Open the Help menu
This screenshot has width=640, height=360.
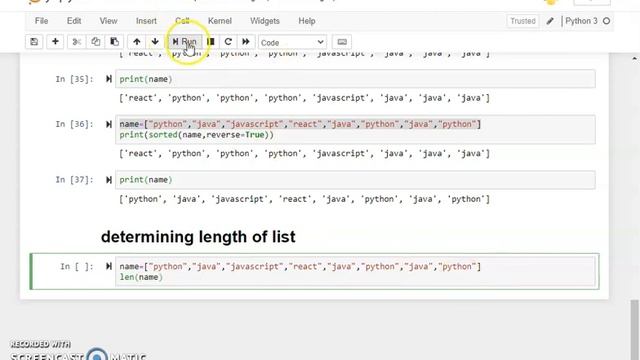click(x=307, y=21)
